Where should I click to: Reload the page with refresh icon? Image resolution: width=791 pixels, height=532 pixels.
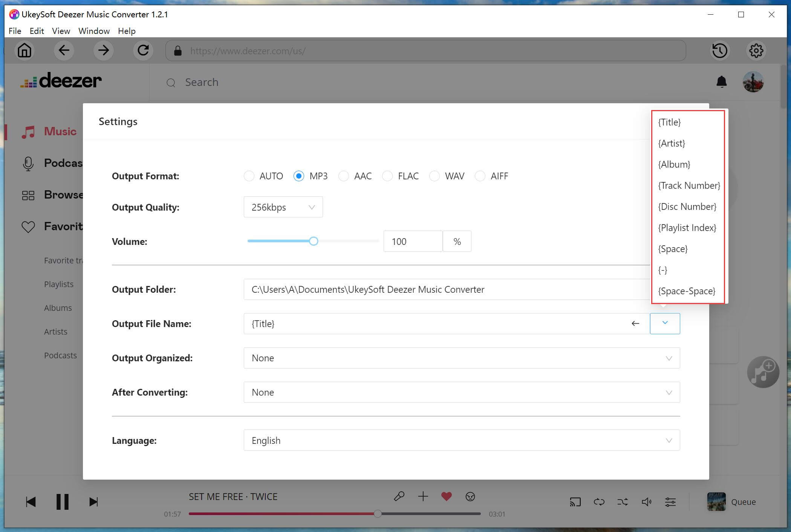pos(143,50)
